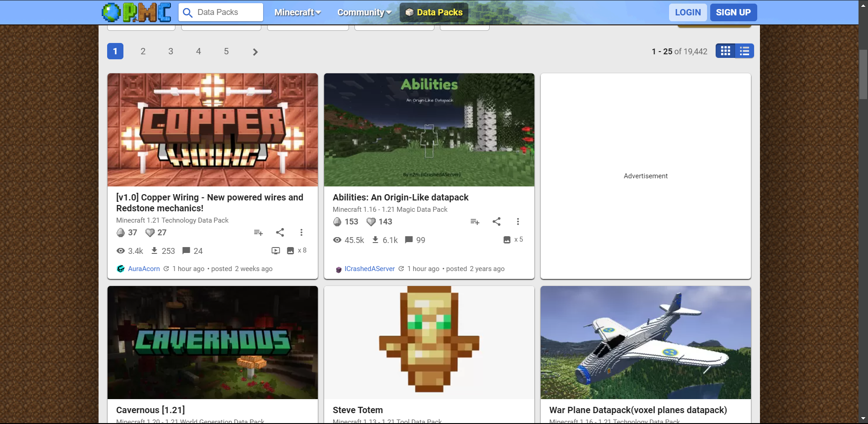The width and height of the screenshot is (868, 424).
Task: Click ICrashedAServer avatar icon
Action: [x=339, y=270]
